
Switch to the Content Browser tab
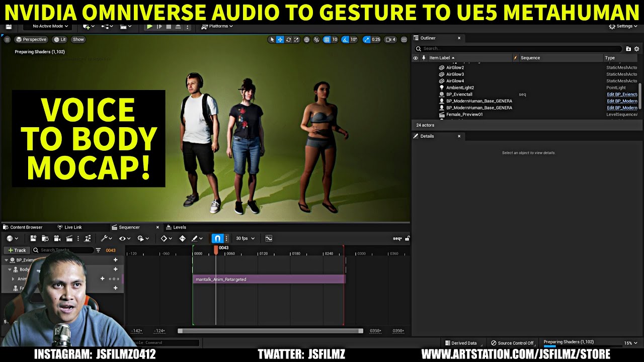point(23,227)
